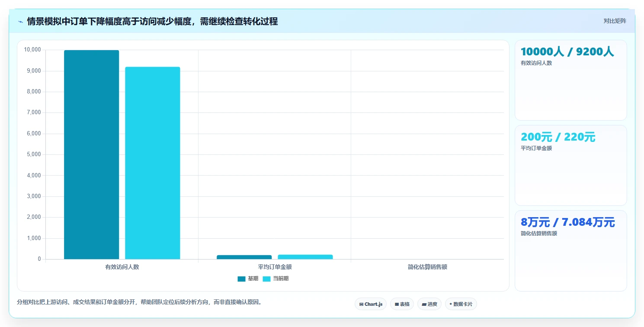Toggle the 当前期 legend swatch
Screen dimensions: 644x327
[266, 279]
